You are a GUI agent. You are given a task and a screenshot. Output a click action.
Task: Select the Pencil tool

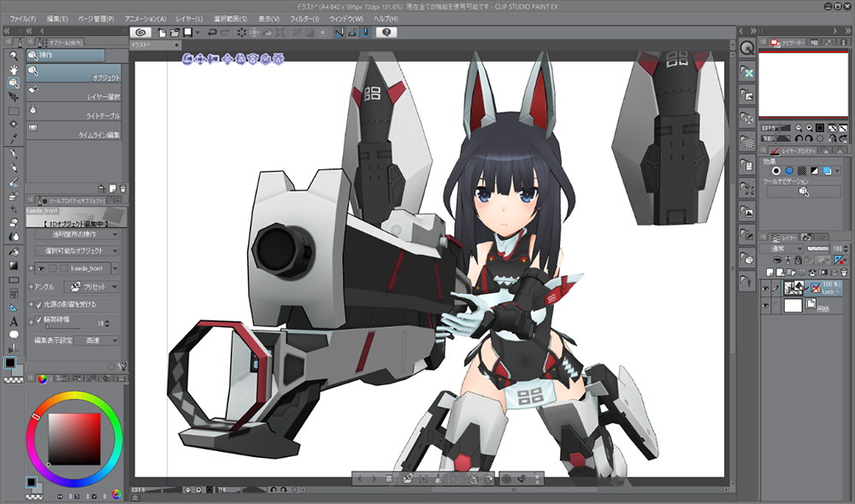coord(14,167)
